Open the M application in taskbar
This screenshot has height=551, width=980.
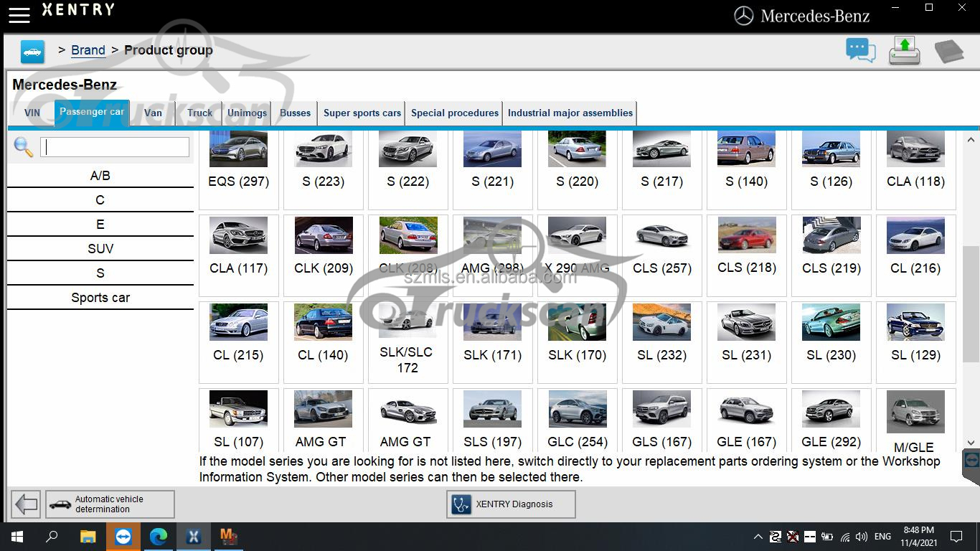[229, 537]
